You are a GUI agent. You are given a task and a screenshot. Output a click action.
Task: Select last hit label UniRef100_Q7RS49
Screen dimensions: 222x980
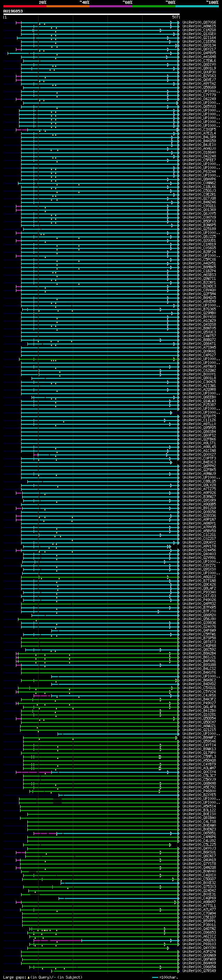(199, 971)
